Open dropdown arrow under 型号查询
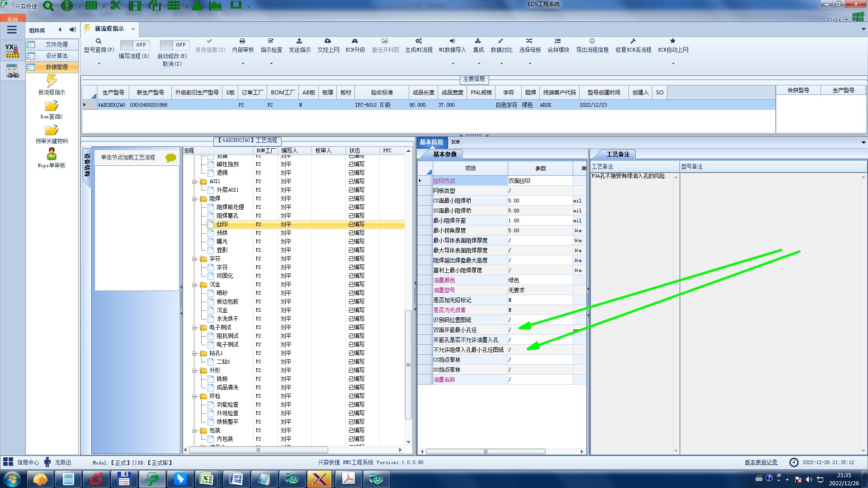 tap(99, 63)
